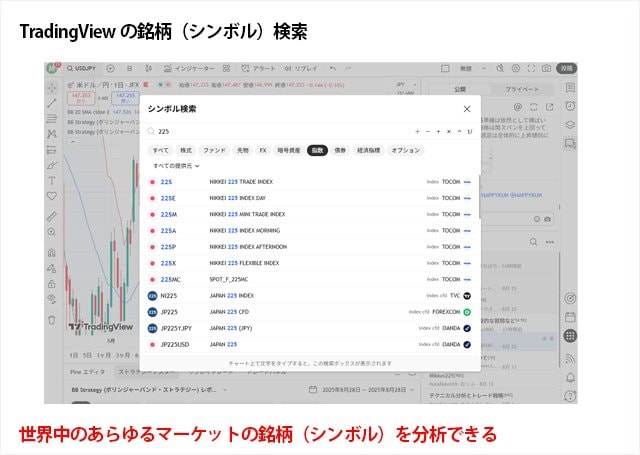
Task: Select the 債券 filter chip
Action: pos(340,151)
